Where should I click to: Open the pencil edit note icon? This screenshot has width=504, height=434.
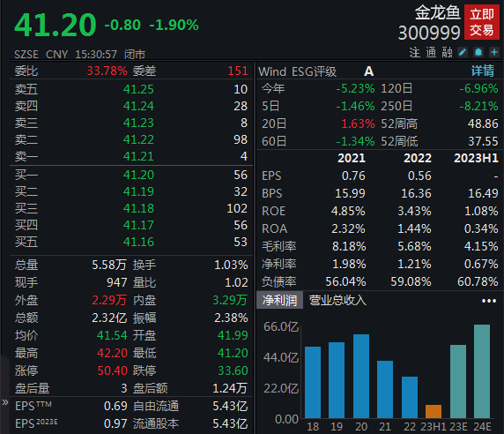click(463, 52)
